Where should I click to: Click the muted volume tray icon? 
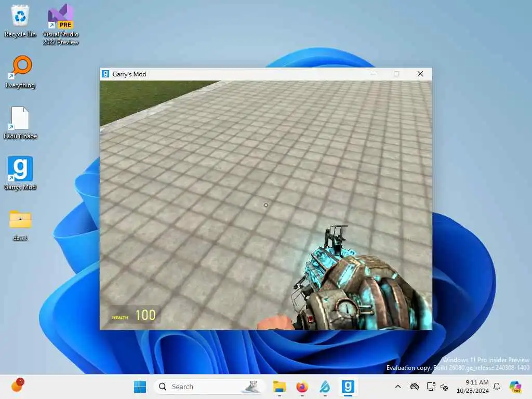444,387
